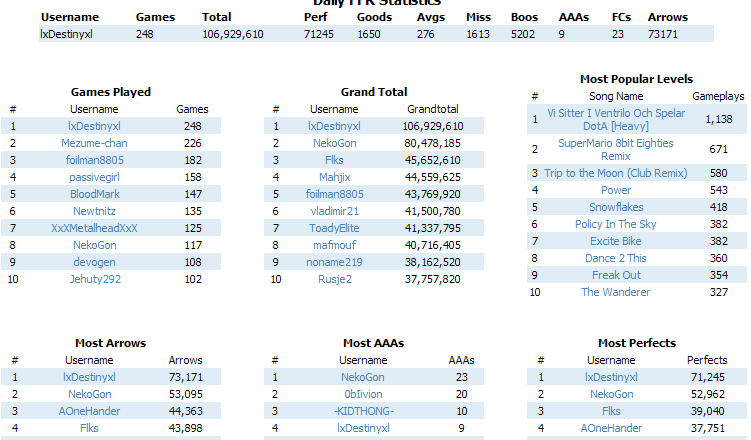Image resolution: width=751 pixels, height=440 pixels.
Task: Open ToadyElite profile link
Action: point(334,228)
